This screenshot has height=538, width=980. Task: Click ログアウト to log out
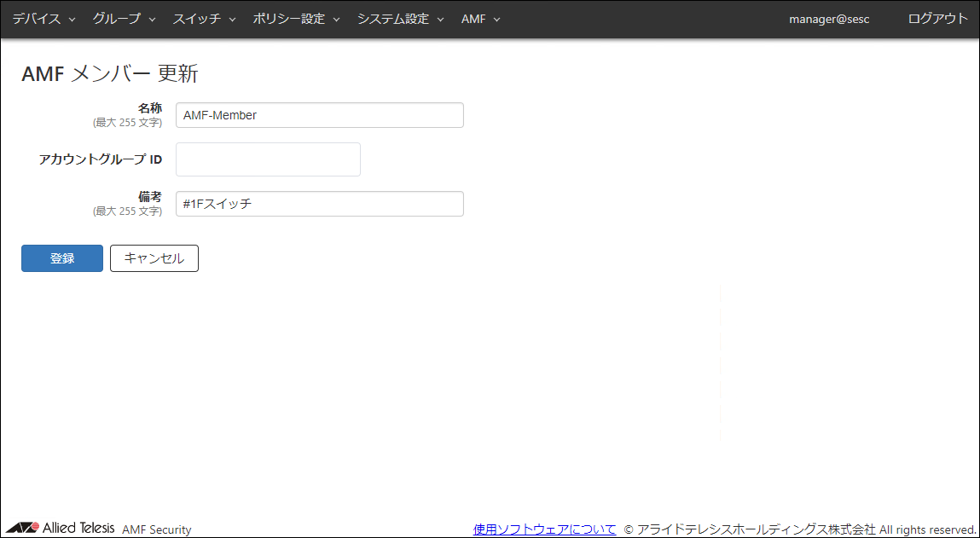(x=938, y=19)
